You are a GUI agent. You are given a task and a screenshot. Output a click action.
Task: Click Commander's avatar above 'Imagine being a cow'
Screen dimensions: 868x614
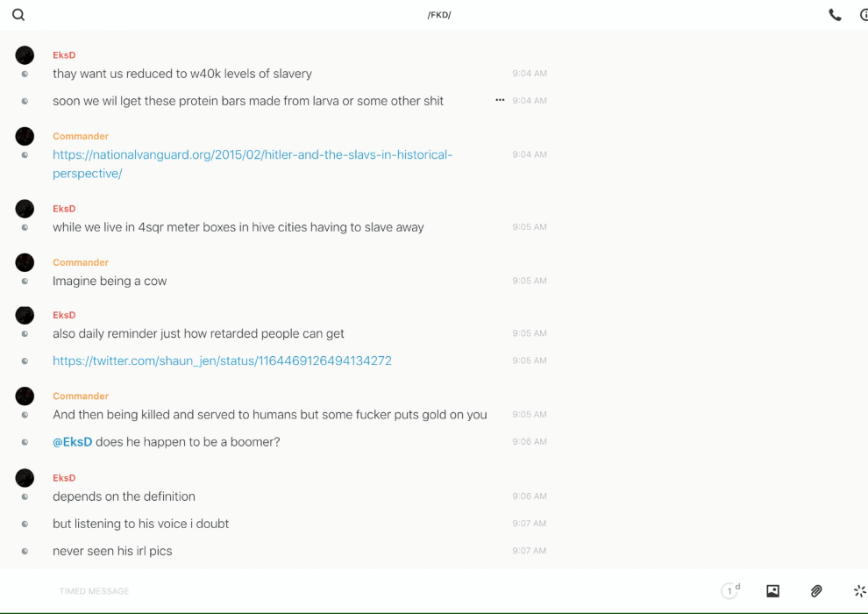25,262
